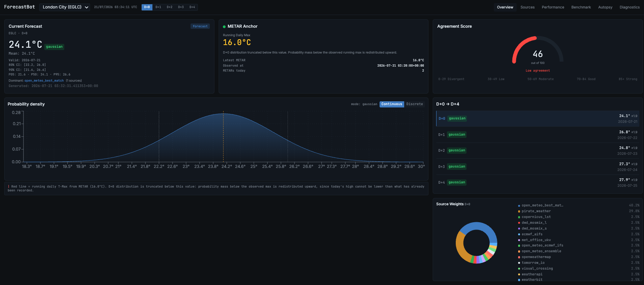644x285 pixels.
Task: Open the Sources tab
Action: [x=527, y=7]
